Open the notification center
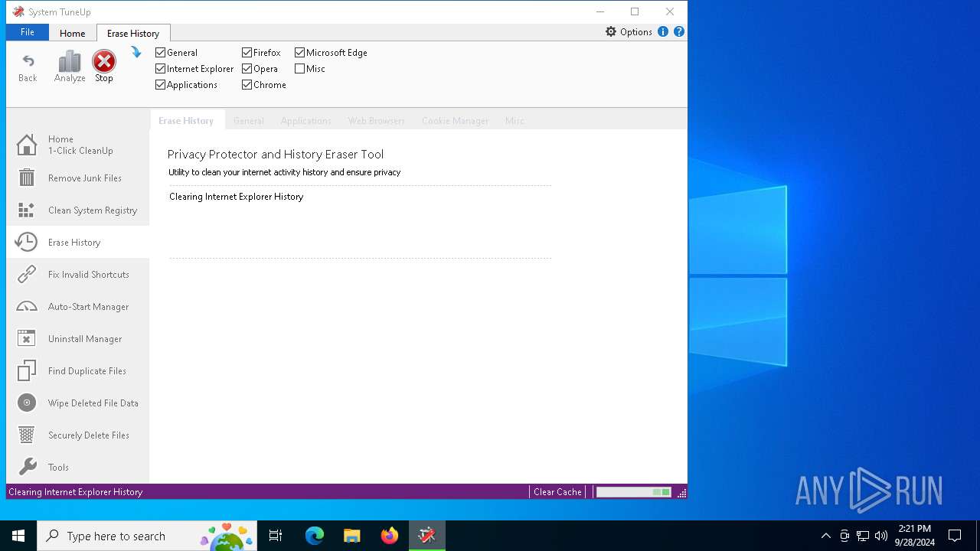The image size is (980, 551). (x=955, y=536)
